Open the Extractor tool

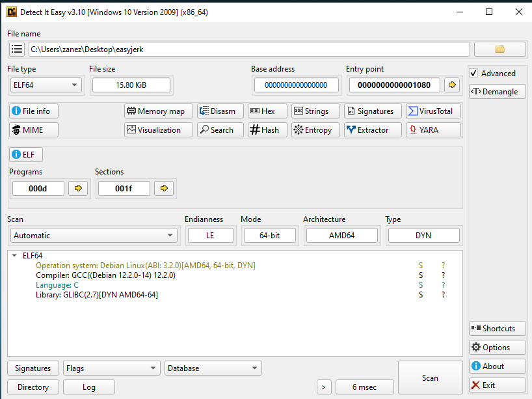click(x=373, y=130)
